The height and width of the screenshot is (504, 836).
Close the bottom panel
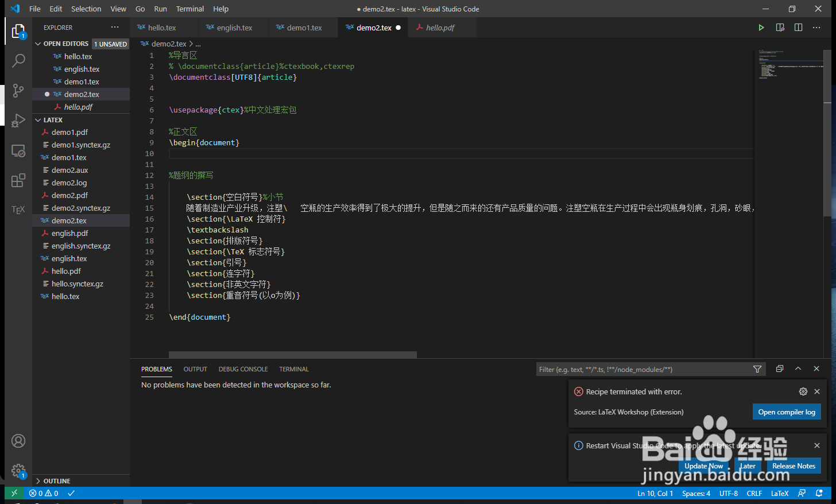pyautogui.click(x=816, y=369)
